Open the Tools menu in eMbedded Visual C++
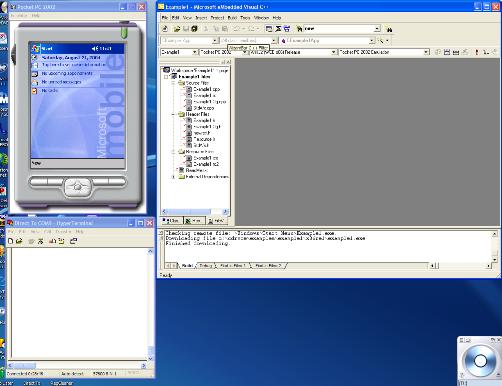 pyautogui.click(x=245, y=18)
